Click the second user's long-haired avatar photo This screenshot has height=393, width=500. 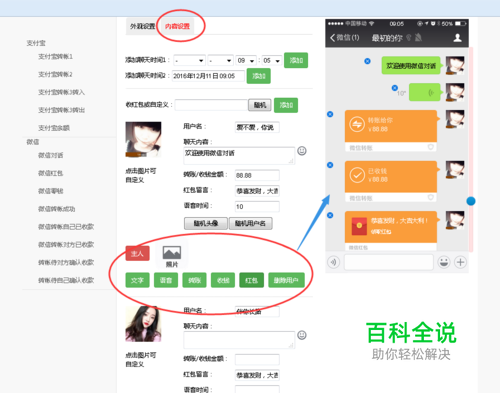143,324
